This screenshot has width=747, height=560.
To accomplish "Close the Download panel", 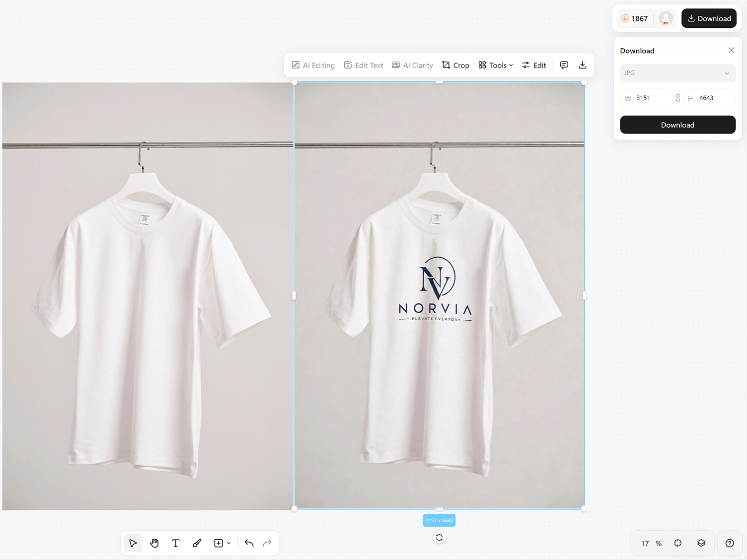I will (731, 50).
